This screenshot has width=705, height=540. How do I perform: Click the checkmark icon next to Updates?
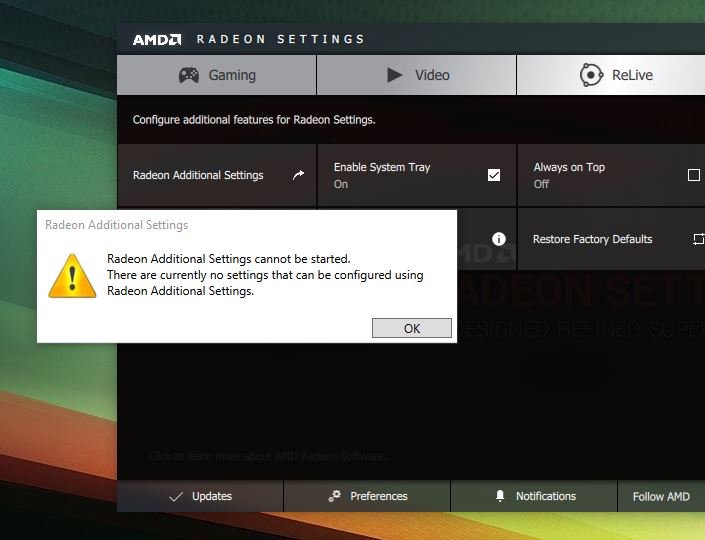(175, 496)
